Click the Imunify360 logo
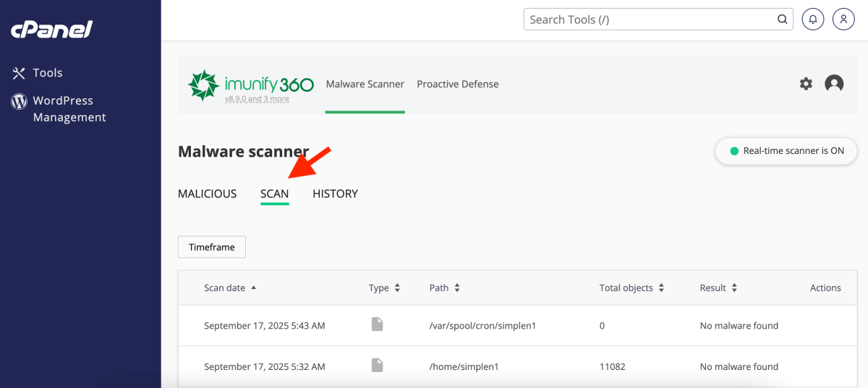868x388 pixels. [250, 85]
